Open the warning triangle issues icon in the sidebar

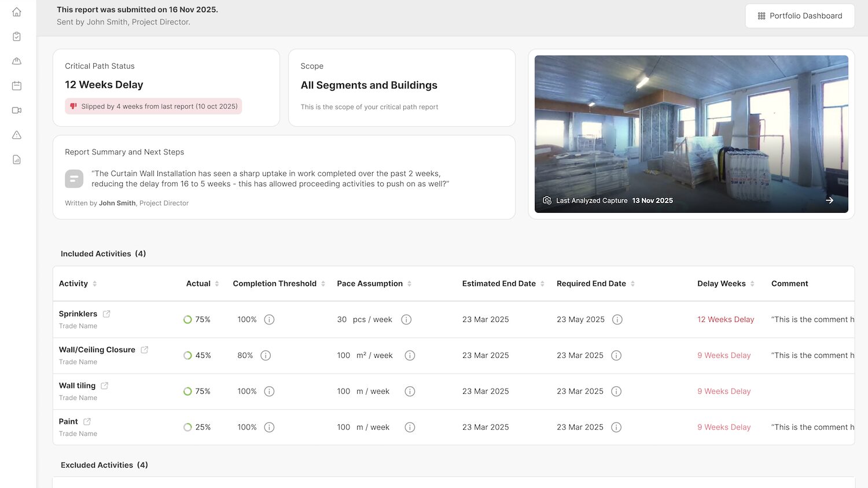(x=17, y=135)
